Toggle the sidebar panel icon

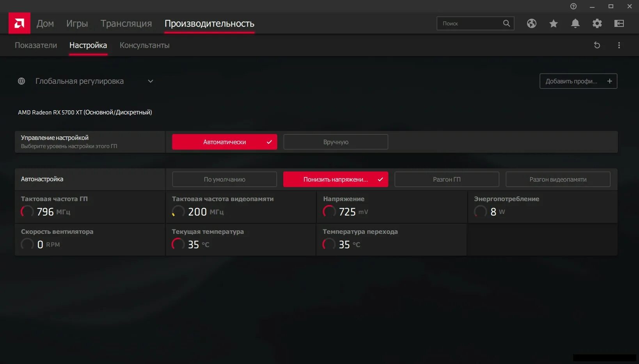tap(619, 23)
